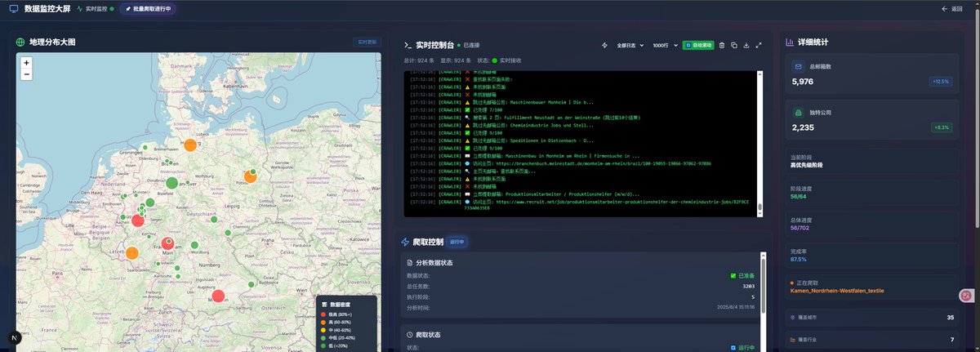Click the round N avatar icon at bottom-left
The width and height of the screenshot is (980, 352).
tap(15, 337)
